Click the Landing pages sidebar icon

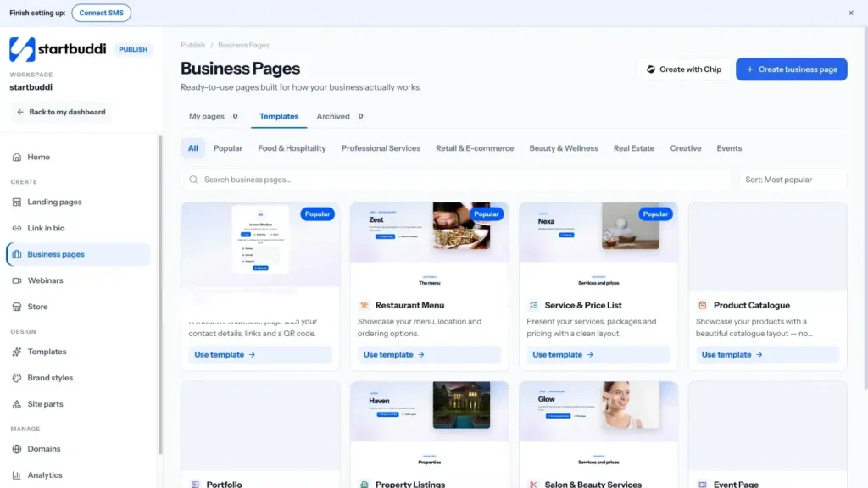pyautogui.click(x=17, y=202)
